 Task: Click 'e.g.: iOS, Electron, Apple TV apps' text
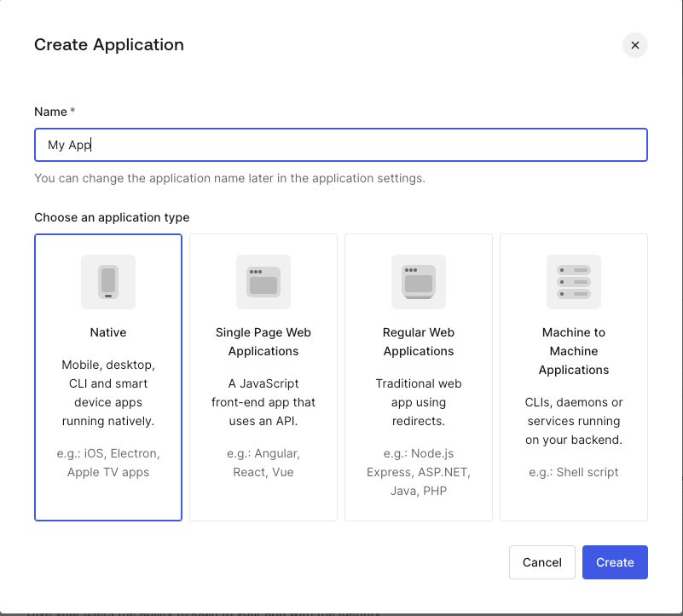[108, 463]
